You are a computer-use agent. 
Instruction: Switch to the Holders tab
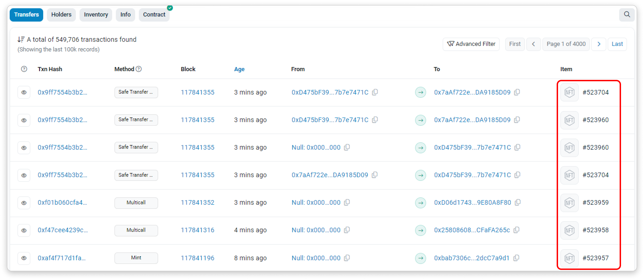click(61, 14)
